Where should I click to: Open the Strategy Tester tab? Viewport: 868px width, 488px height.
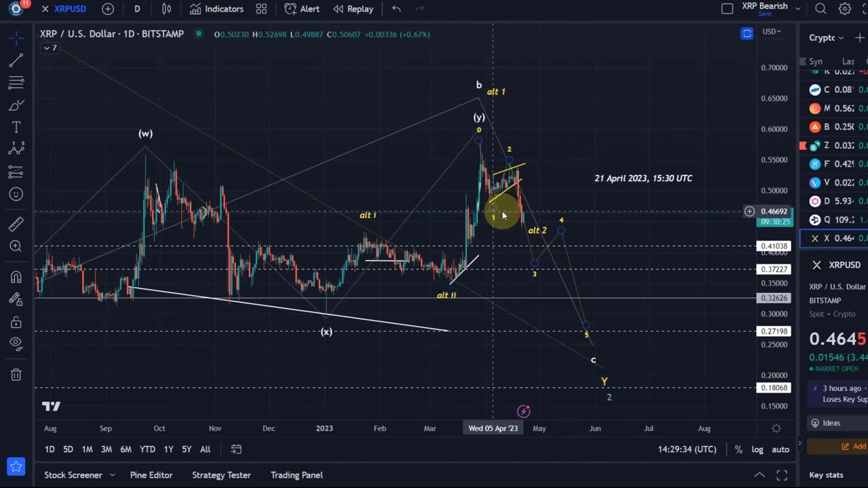tap(221, 475)
